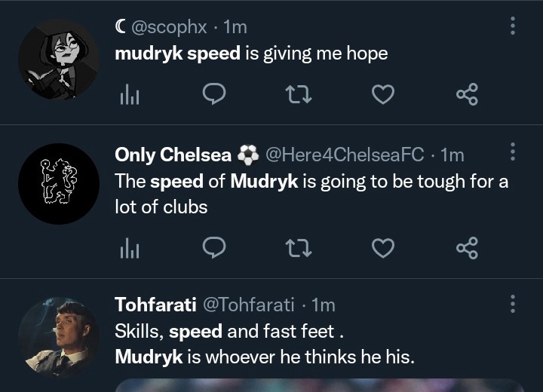The image size is (543, 392).
Task: Open the tweet text about Mudryk's skills
Action: pyautogui.click(x=264, y=344)
